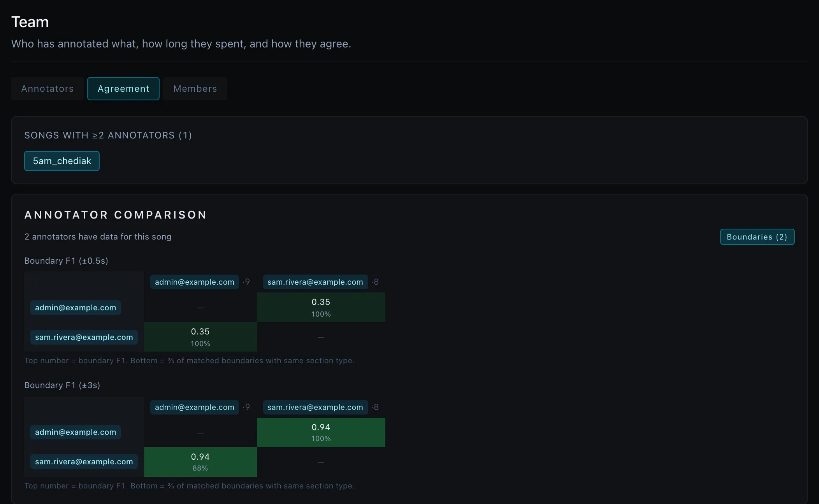
Task: Click sam.rivera@example.com row label in ±3s table
Action: pos(84,462)
